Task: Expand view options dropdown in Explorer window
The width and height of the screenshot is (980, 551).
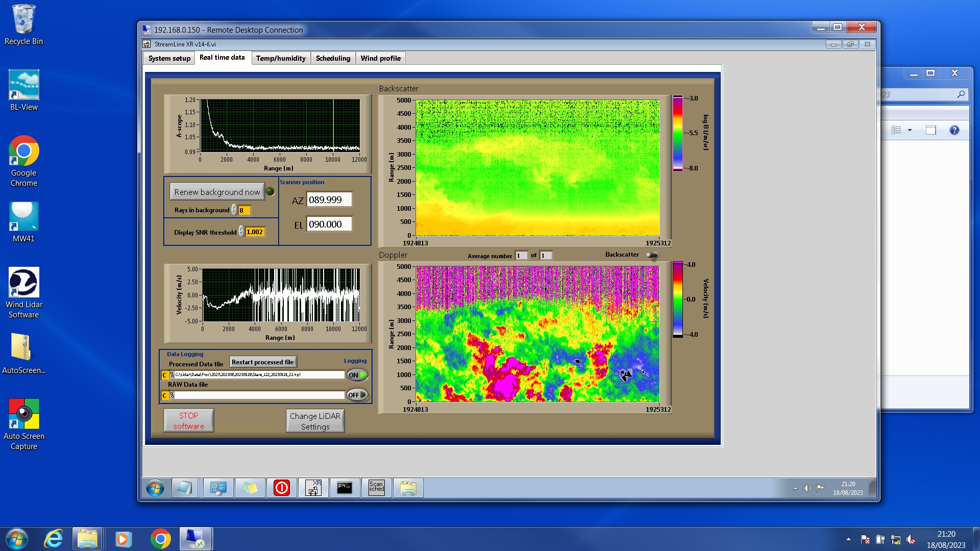Action: tap(910, 130)
